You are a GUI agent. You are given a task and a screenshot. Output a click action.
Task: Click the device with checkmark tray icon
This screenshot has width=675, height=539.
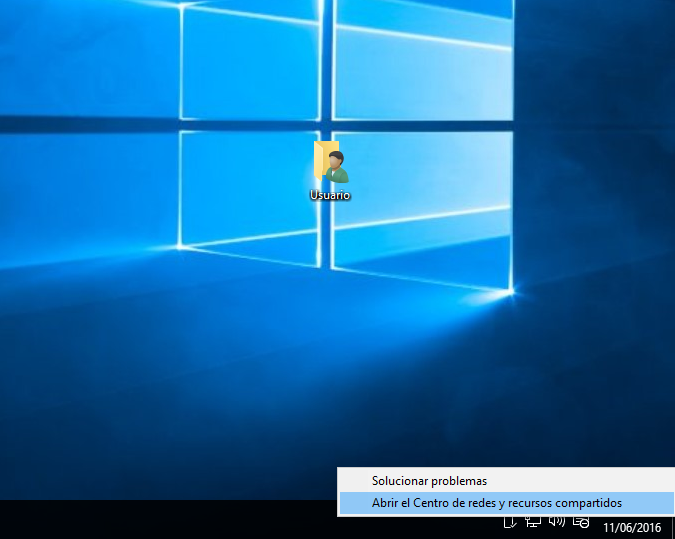click(510, 522)
